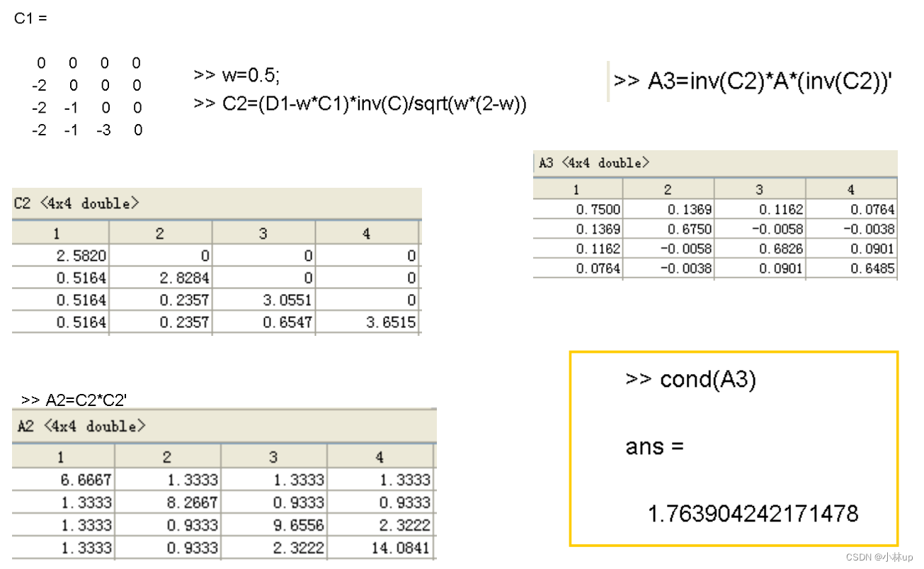Click the 'C2 <4x4 double>' variable title
The height and width of the screenshot is (569, 924).
[76, 203]
